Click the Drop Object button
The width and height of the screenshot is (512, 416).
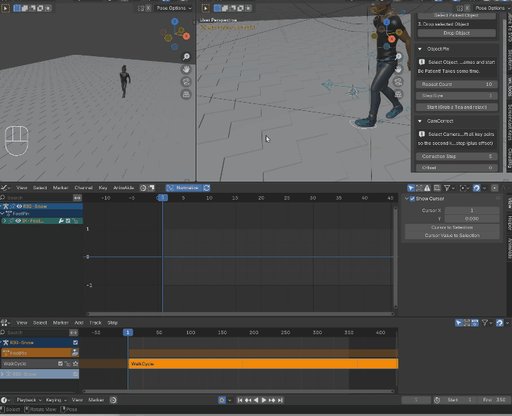pyautogui.click(x=456, y=33)
